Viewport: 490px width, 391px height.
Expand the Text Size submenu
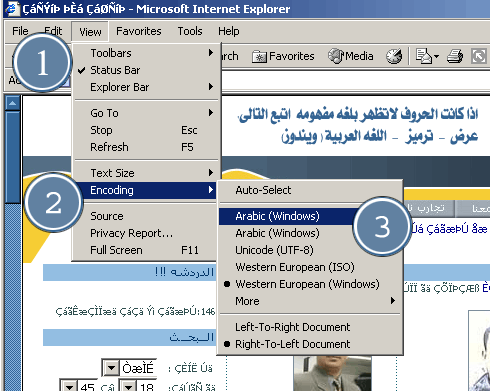(147, 173)
